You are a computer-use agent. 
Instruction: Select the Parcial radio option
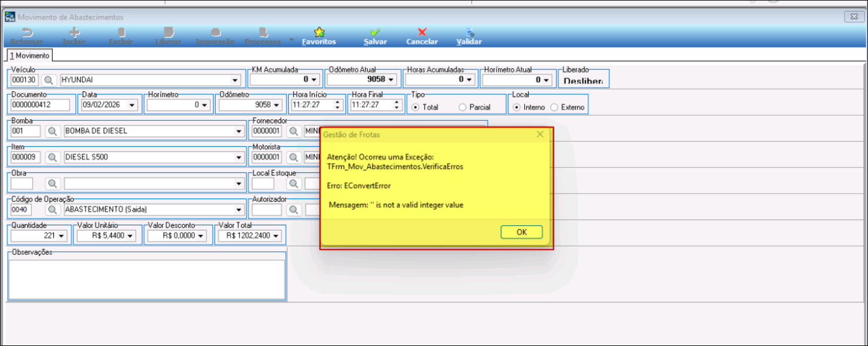462,107
